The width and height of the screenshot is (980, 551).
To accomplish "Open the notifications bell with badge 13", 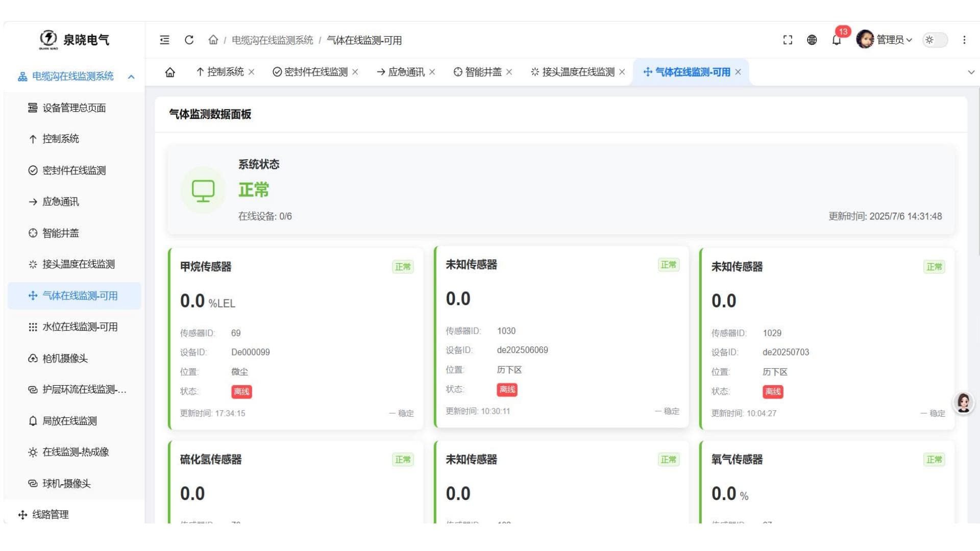I will pos(837,40).
